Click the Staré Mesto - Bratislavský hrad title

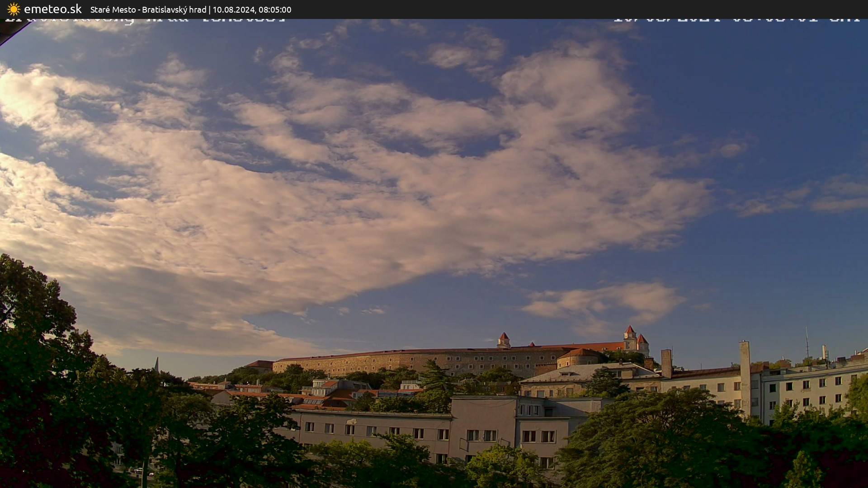(x=148, y=9)
